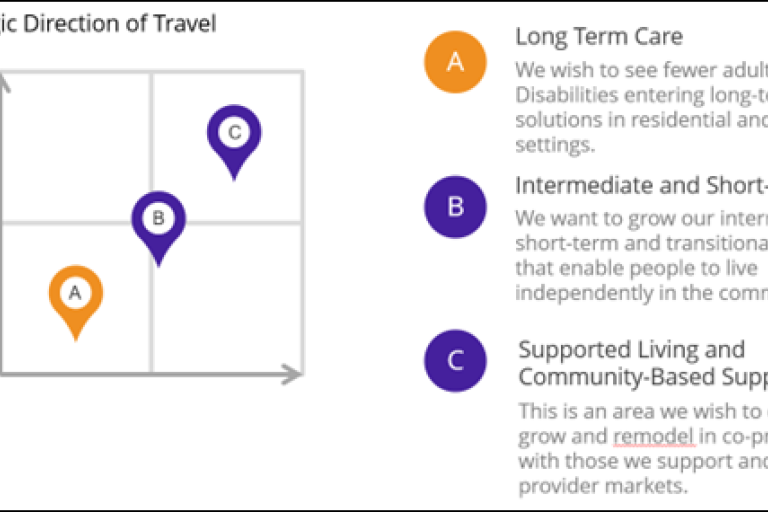768x512 pixels.
Task: Select the purple map pin labeled B
Action: [159, 220]
